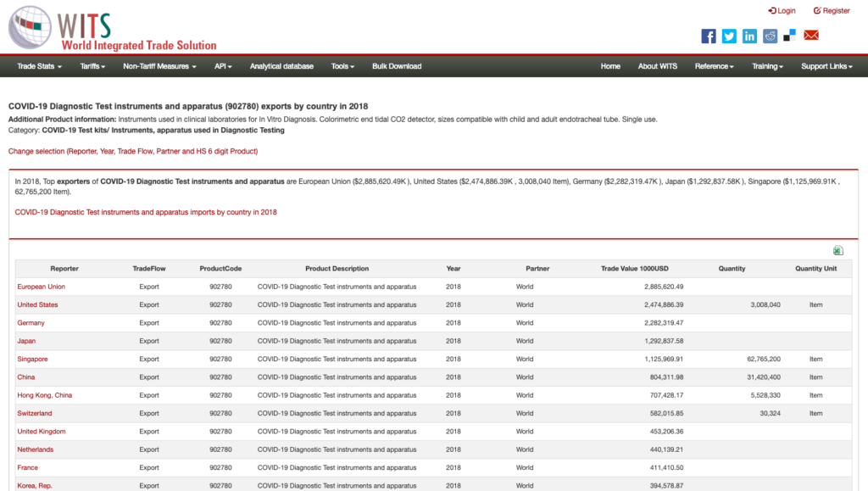The height and width of the screenshot is (491, 868).
Task: Open United Kingdom reporter link
Action: coord(41,432)
